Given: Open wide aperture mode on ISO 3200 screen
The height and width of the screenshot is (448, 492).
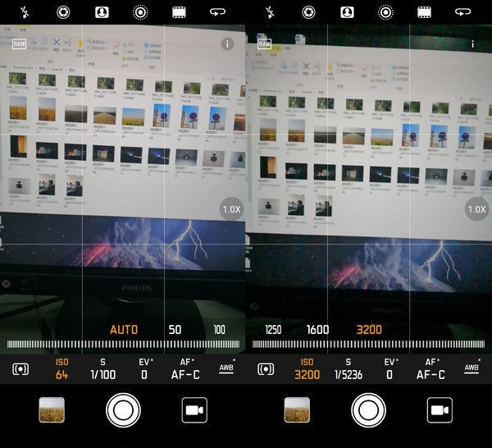Looking at the screenshot, I should 308,12.
